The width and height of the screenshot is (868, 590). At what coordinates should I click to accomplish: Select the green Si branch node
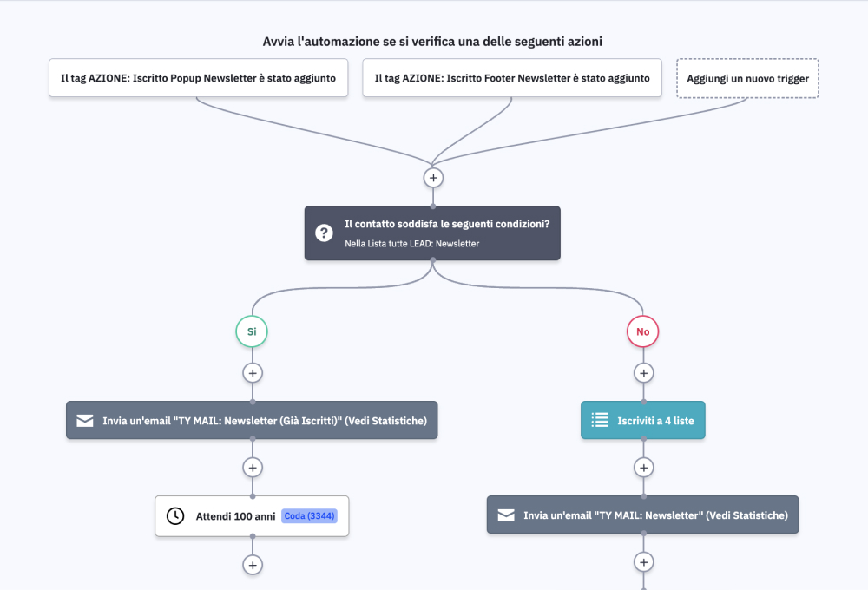coord(252,331)
